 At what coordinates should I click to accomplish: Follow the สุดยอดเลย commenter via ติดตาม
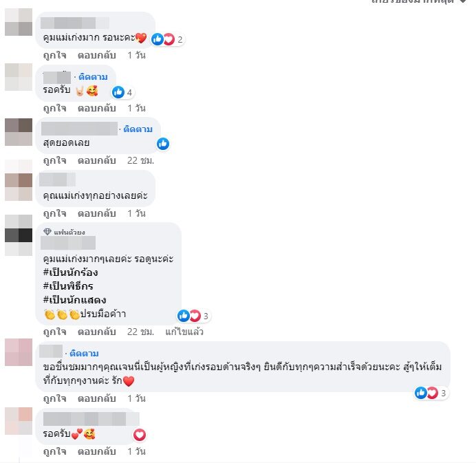point(138,129)
